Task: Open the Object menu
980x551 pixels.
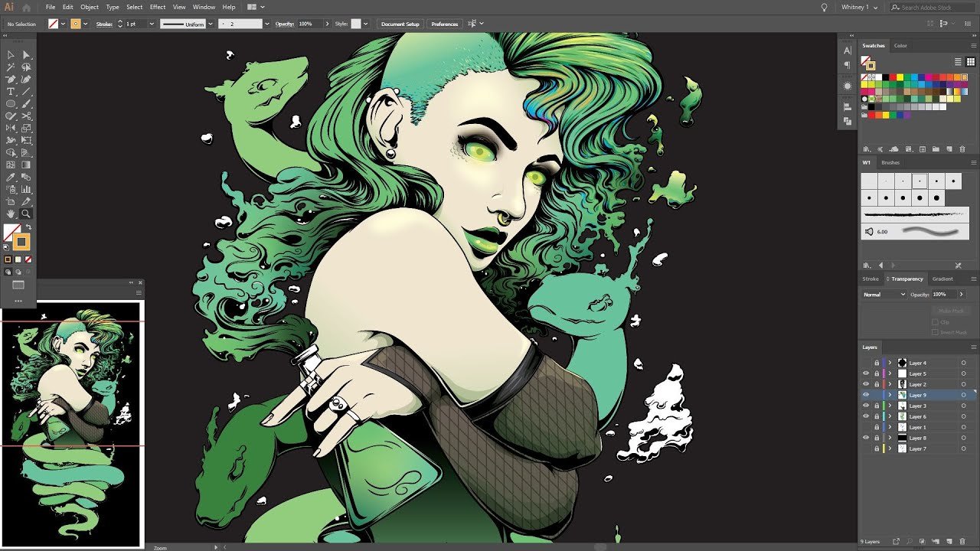Action: coord(90,7)
